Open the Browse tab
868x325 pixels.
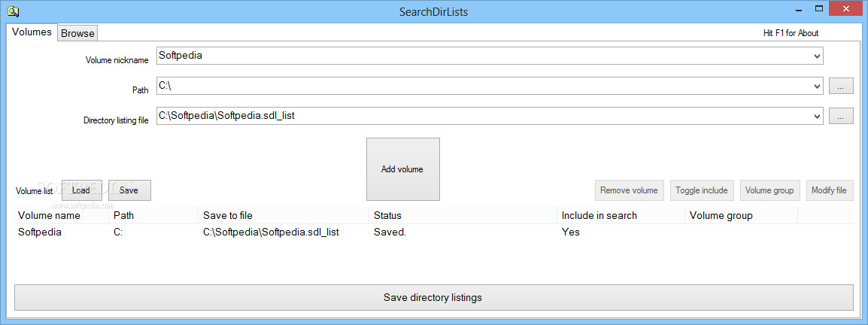77,33
